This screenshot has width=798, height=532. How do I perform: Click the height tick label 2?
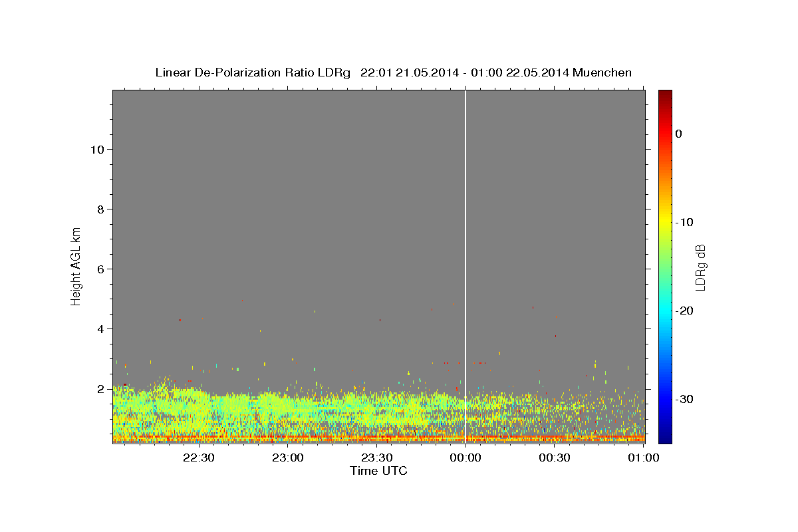99,389
